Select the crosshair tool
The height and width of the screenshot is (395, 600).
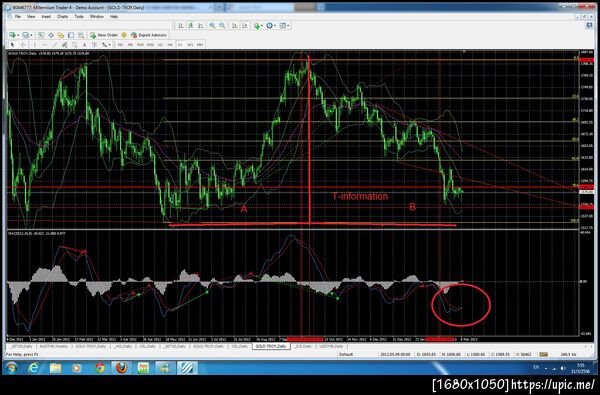tap(23, 45)
